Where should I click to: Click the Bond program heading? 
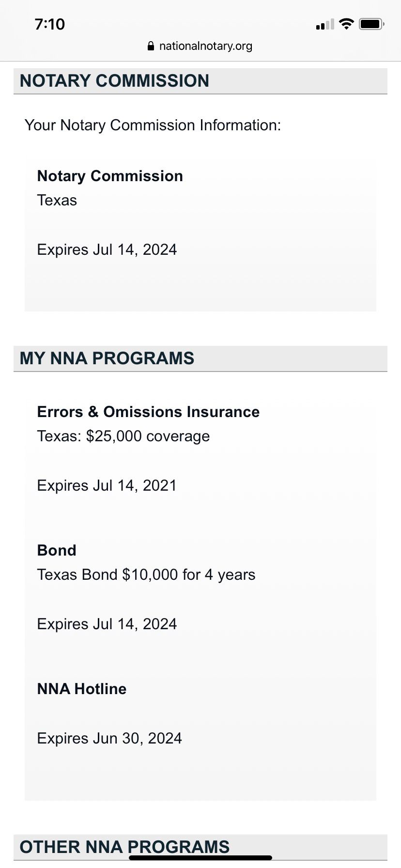[57, 550]
